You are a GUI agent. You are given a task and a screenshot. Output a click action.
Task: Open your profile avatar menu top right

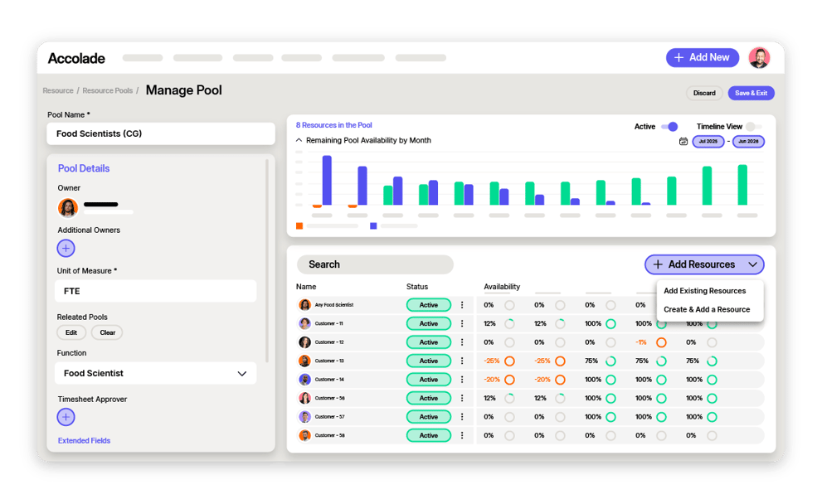pyautogui.click(x=758, y=57)
